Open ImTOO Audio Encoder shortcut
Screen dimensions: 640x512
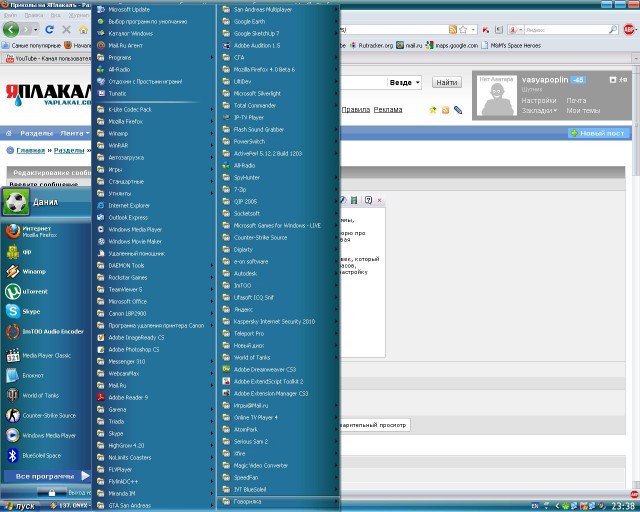(x=45, y=332)
